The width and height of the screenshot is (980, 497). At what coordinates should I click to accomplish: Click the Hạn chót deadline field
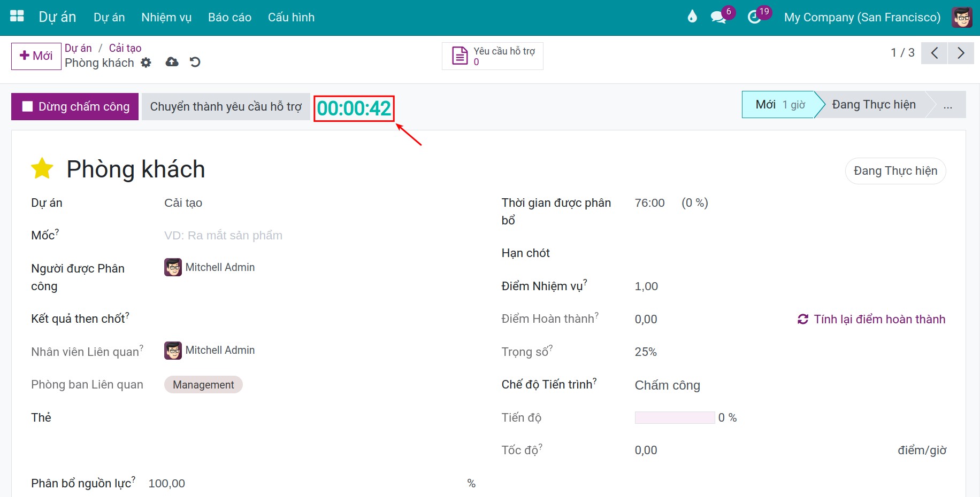tap(790, 253)
